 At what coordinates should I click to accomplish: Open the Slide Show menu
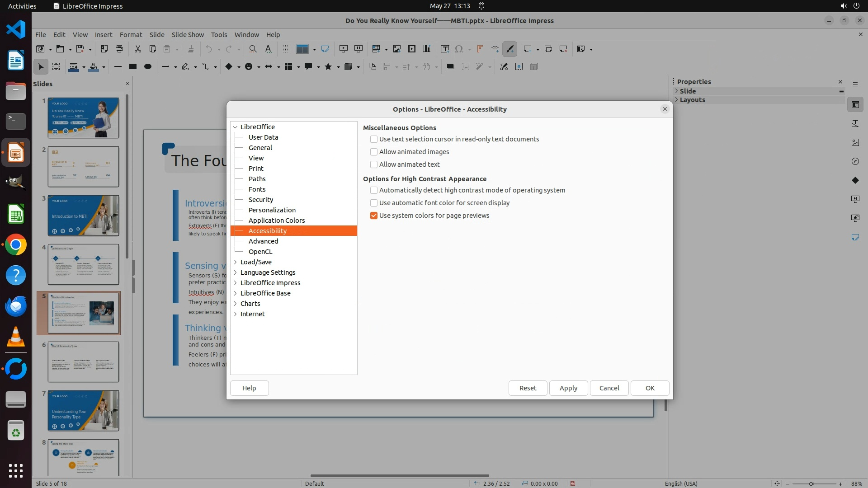188,34
